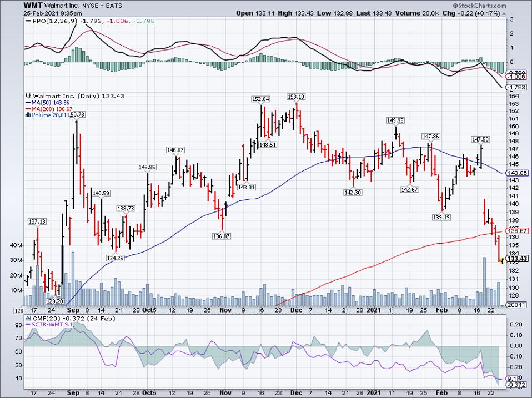Click the 140.59 price label

[101, 193]
